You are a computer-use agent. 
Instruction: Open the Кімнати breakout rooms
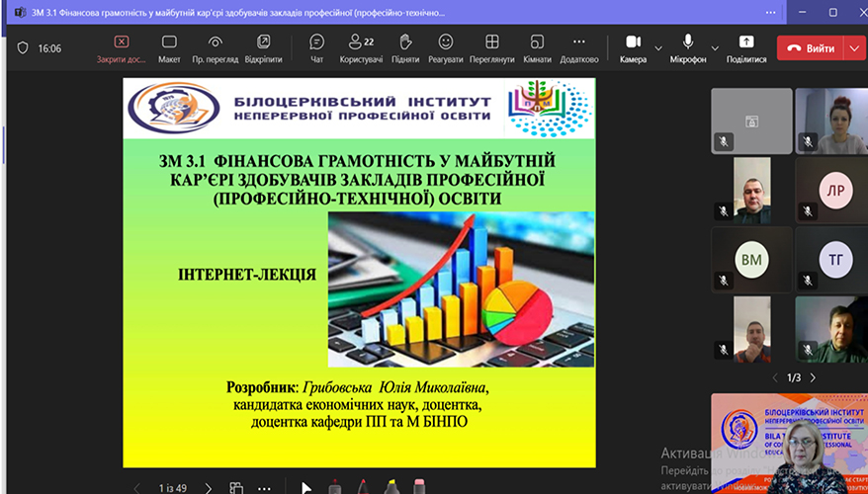click(537, 47)
